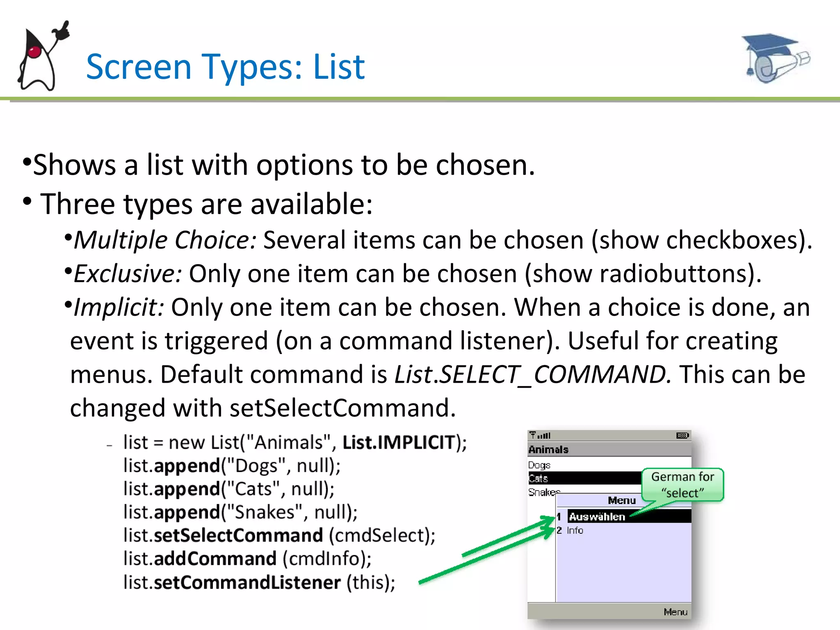Select the highlighted Cats list entry

click(584, 478)
